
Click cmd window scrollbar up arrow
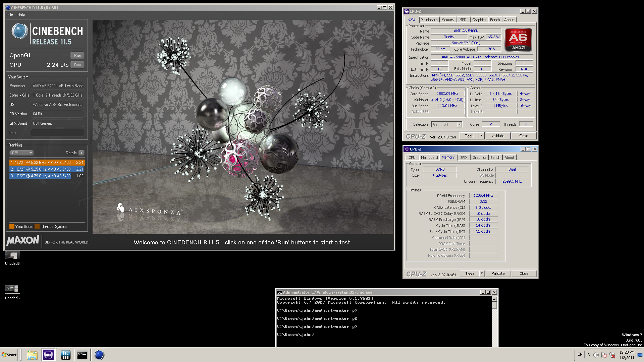pyautogui.click(x=494, y=299)
